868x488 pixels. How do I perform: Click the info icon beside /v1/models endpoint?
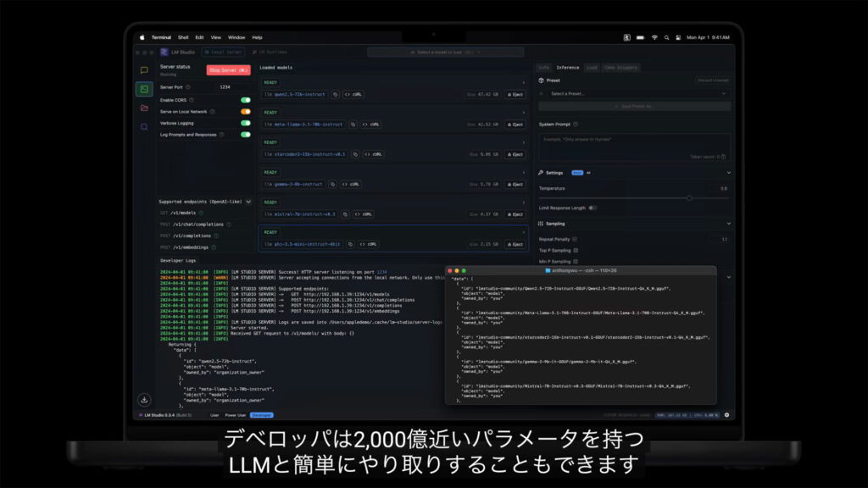(201, 213)
